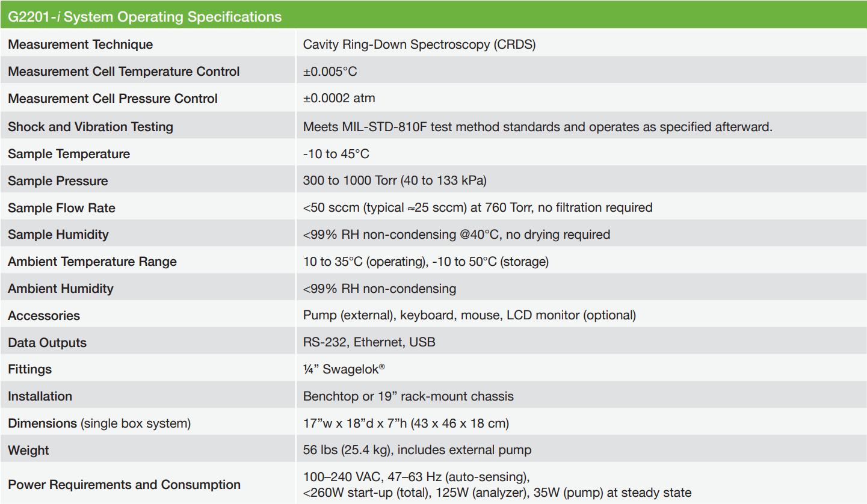The width and height of the screenshot is (867, 504).
Task: Select 'Measurement Cell Pressure Control' label
Action: [113, 99]
